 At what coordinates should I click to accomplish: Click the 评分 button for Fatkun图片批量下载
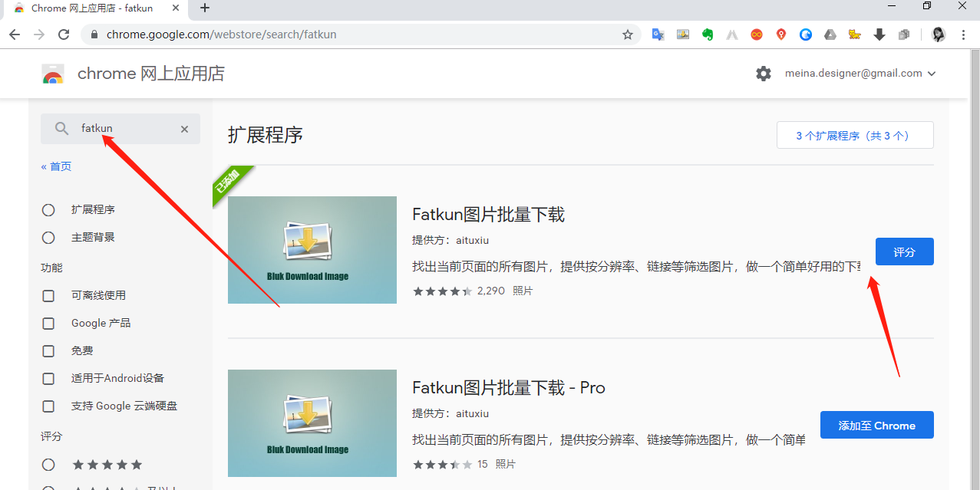coord(905,252)
